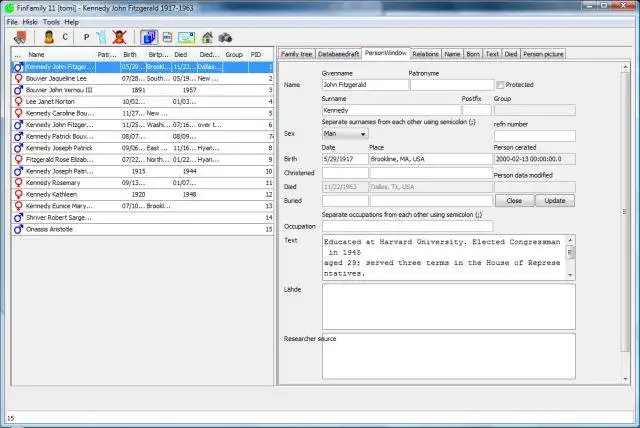
Task: Click the crossed-out person toolbar icon
Action: pos(119,37)
